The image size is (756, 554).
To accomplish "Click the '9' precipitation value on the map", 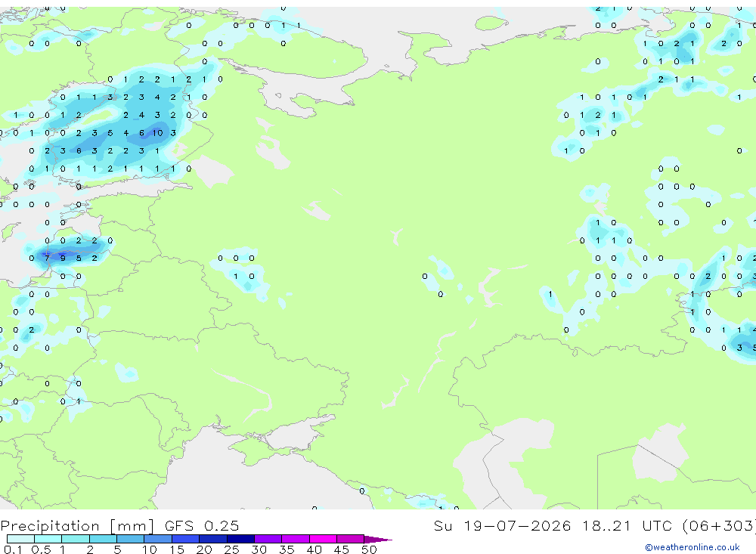I will pyautogui.click(x=64, y=258).
